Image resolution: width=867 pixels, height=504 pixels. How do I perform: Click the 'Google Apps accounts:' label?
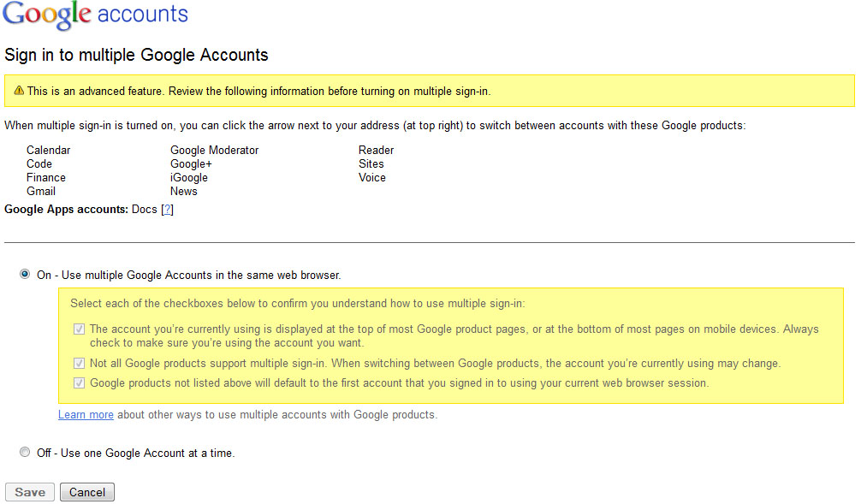tap(67, 210)
